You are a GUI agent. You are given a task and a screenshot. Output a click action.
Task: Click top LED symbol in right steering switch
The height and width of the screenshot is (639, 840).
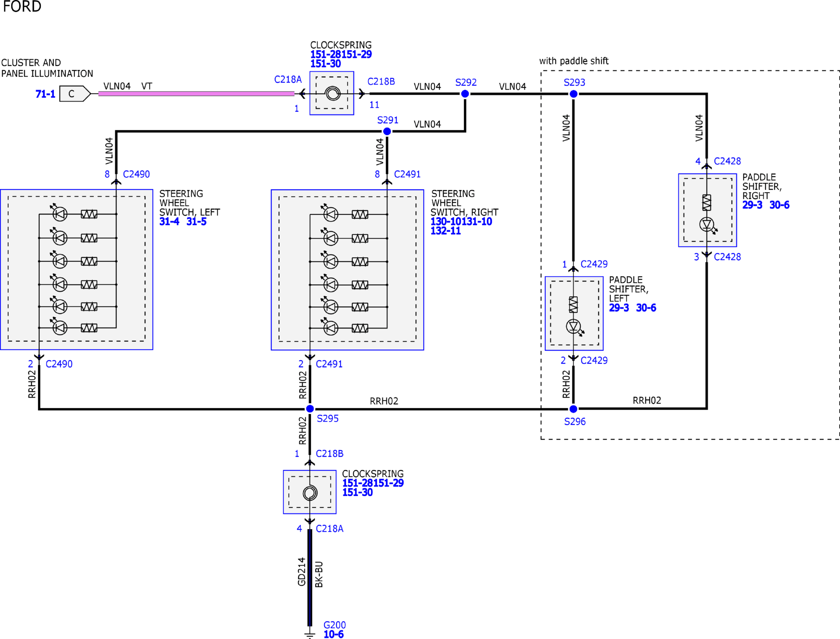[x=330, y=214]
